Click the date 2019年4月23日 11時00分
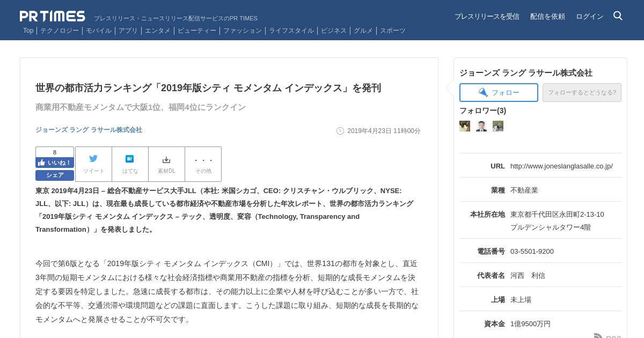Image resolution: width=644 pixels, height=338 pixels. click(384, 131)
